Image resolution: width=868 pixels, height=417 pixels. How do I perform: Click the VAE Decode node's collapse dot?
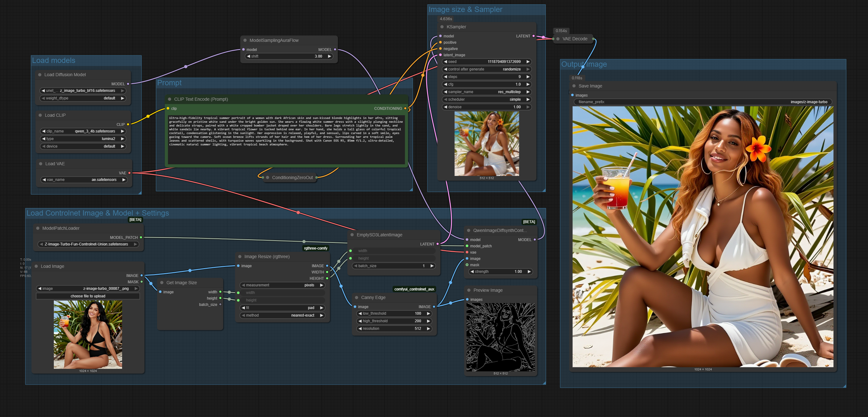pos(558,39)
